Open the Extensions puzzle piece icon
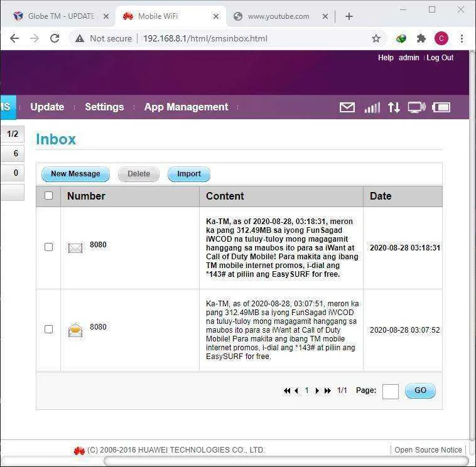This screenshot has width=476, height=467. pyautogui.click(x=421, y=38)
